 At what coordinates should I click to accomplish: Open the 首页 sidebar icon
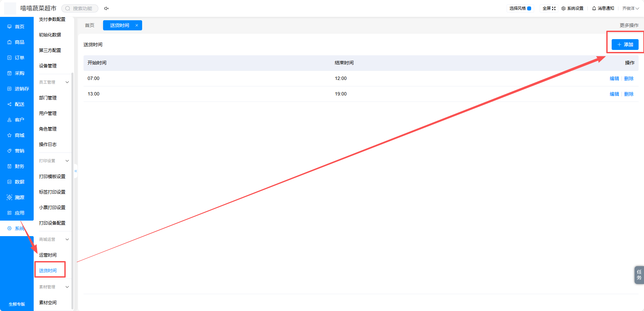point(9,27)
